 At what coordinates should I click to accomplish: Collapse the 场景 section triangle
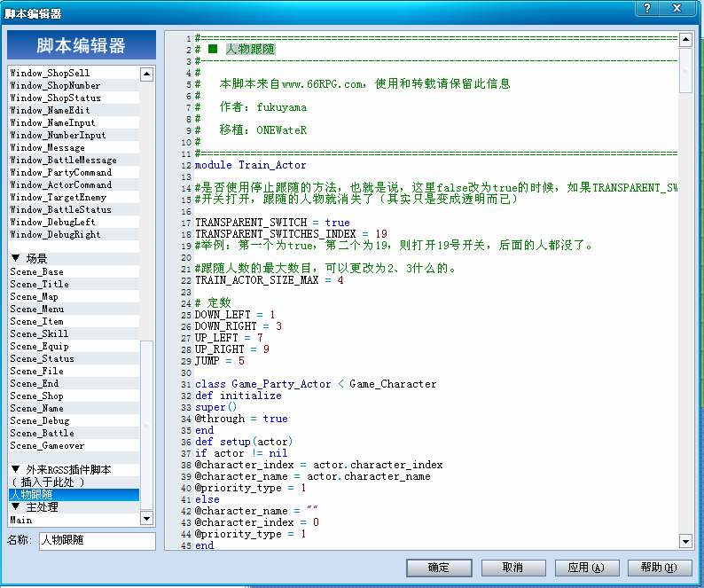(16, 258)
